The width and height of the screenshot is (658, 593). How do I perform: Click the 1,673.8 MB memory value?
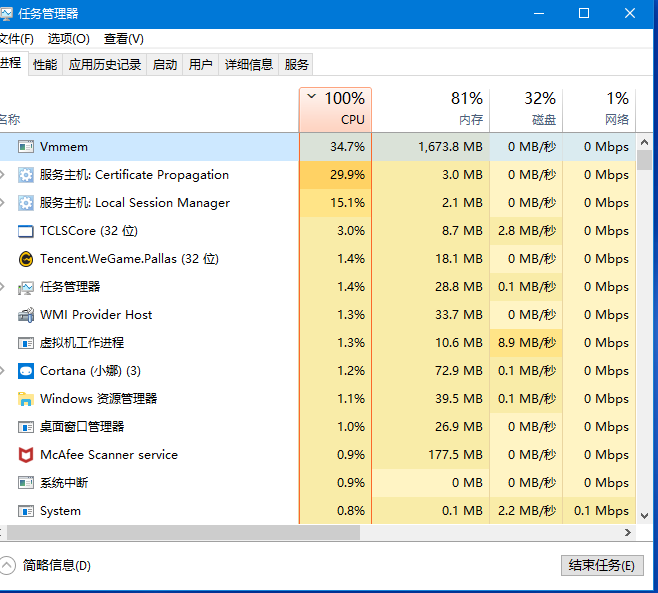pos(450,147)
